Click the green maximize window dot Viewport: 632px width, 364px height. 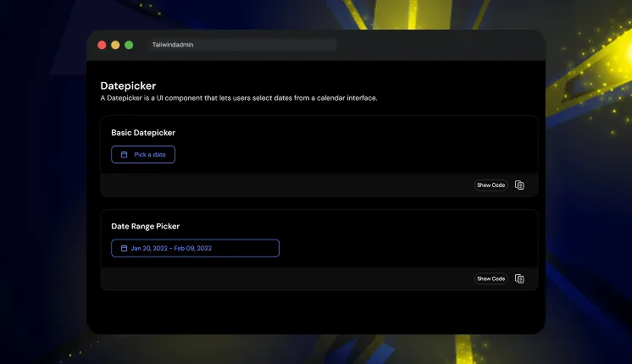[x=129, y=45]
